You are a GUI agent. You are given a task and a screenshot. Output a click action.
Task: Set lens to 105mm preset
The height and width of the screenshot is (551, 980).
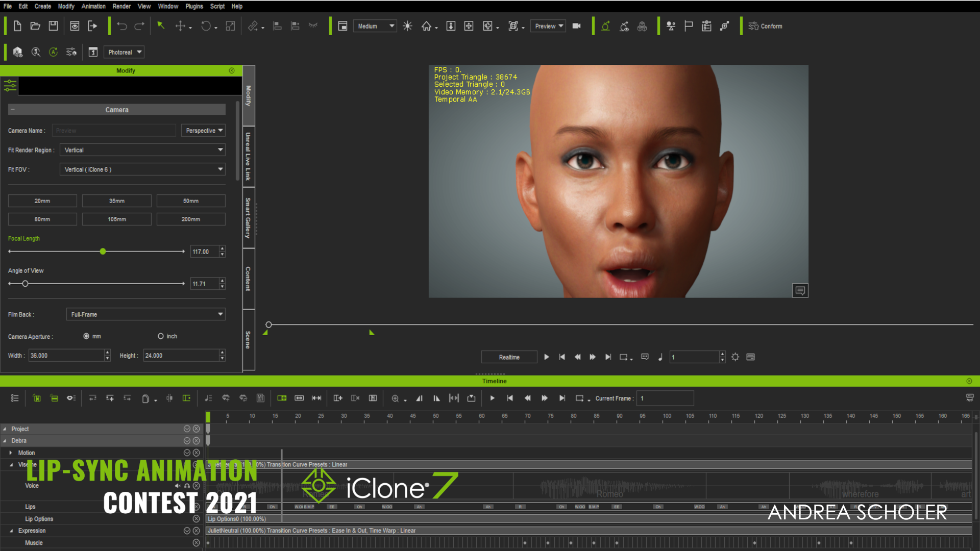click(x=117, y=219)
